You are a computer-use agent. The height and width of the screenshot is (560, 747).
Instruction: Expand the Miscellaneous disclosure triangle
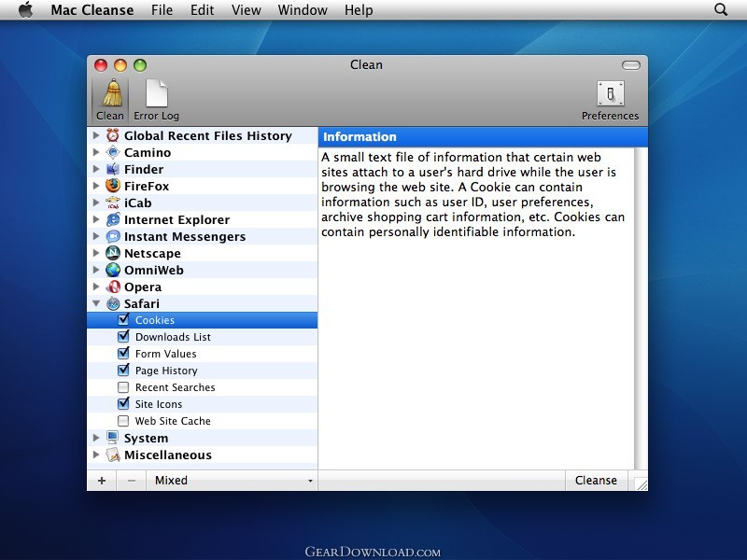96,455
